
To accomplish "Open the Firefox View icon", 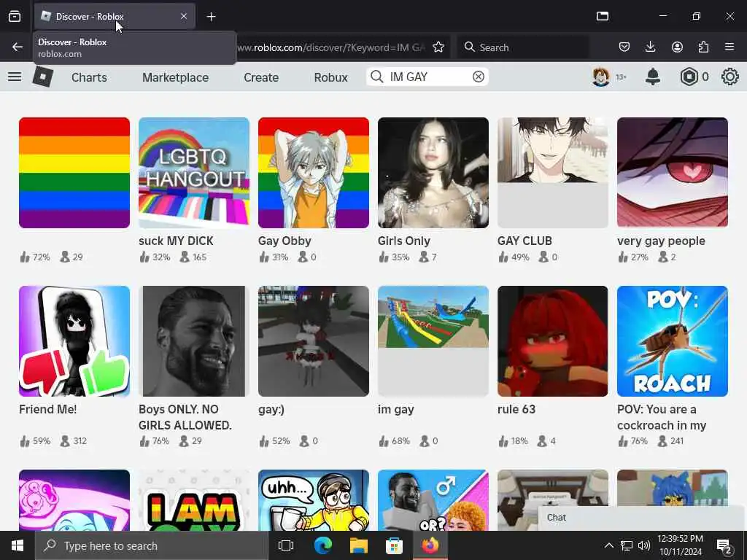I will click(15, 16).
